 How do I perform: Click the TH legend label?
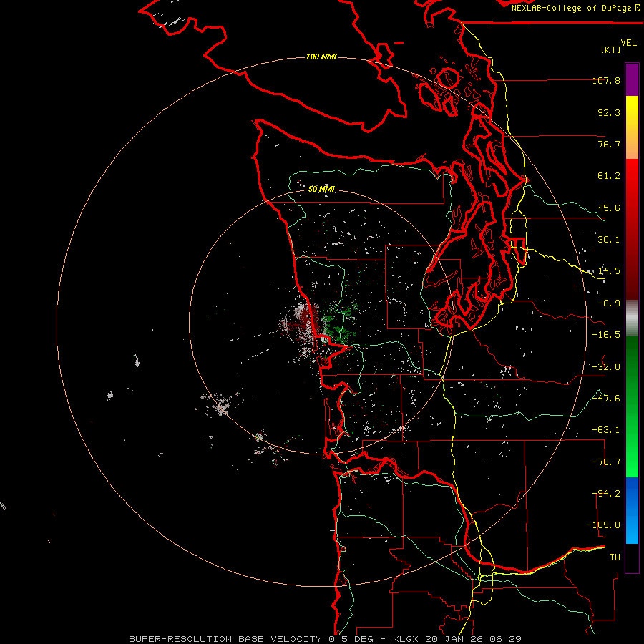pos(615,557)
